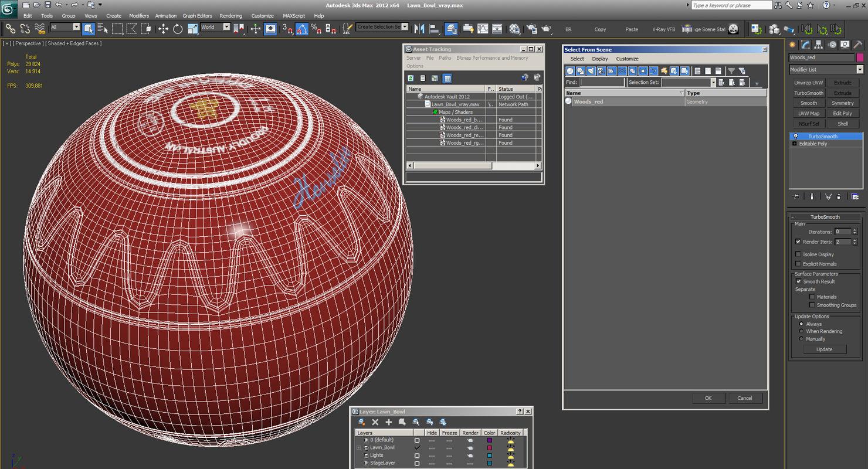Click the Edit Poly modifier button

coord(843,114)
